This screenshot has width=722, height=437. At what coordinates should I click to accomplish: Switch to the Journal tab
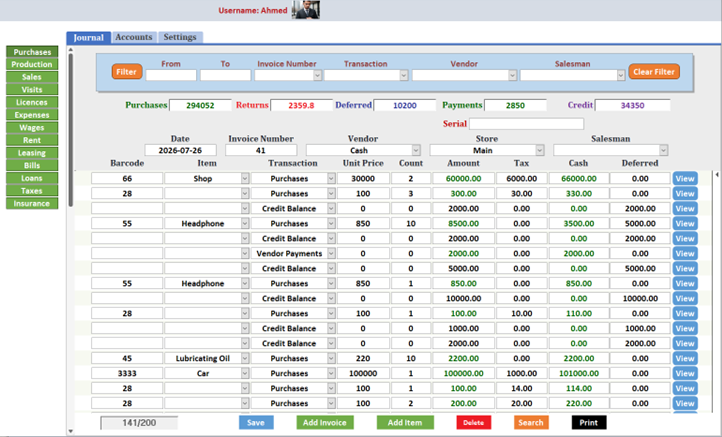coord(88,38)
